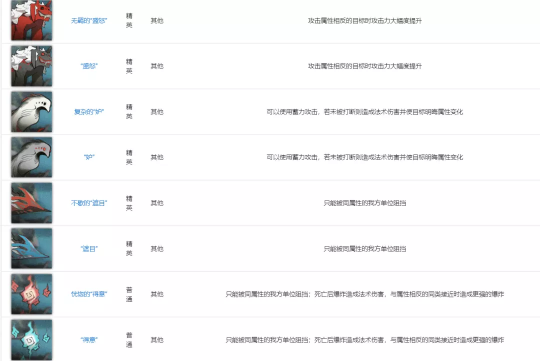Viewport: 540px width, 361px height.
Task: Open the red horned beast enemy portrait
Action: (31, 20)
